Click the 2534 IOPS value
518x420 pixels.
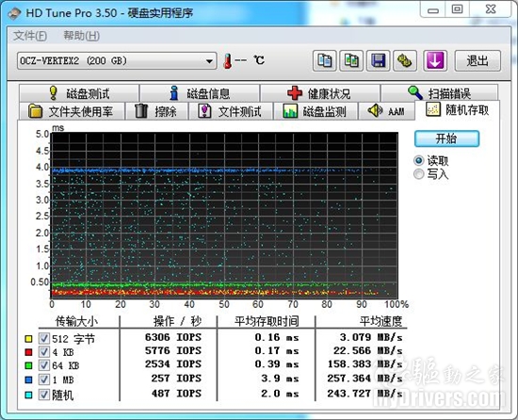click(173, 364)
